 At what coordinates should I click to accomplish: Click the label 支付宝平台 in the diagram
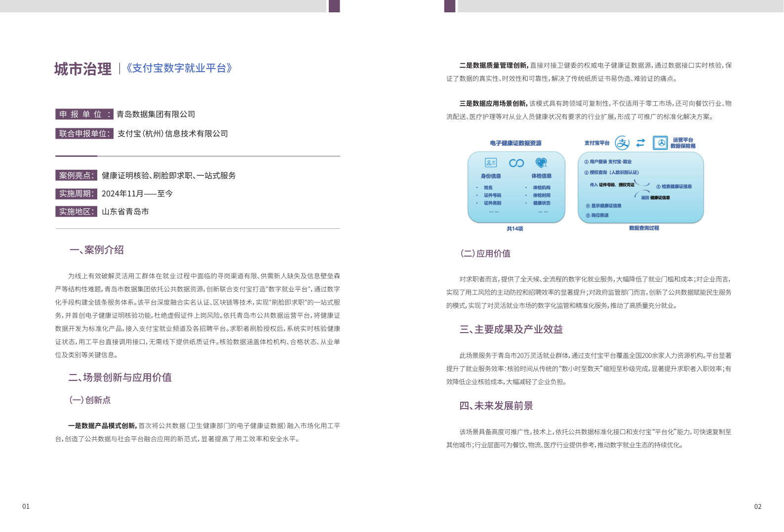597,143
